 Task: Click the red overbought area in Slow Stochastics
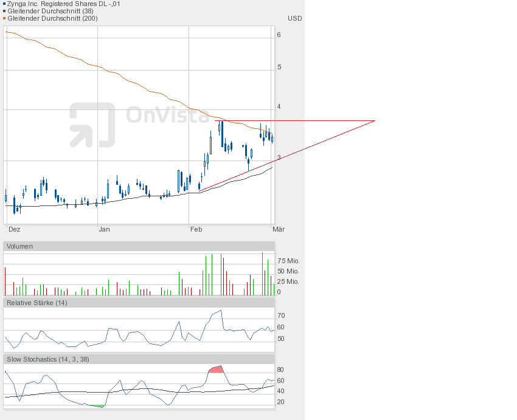tap(216, 369)
